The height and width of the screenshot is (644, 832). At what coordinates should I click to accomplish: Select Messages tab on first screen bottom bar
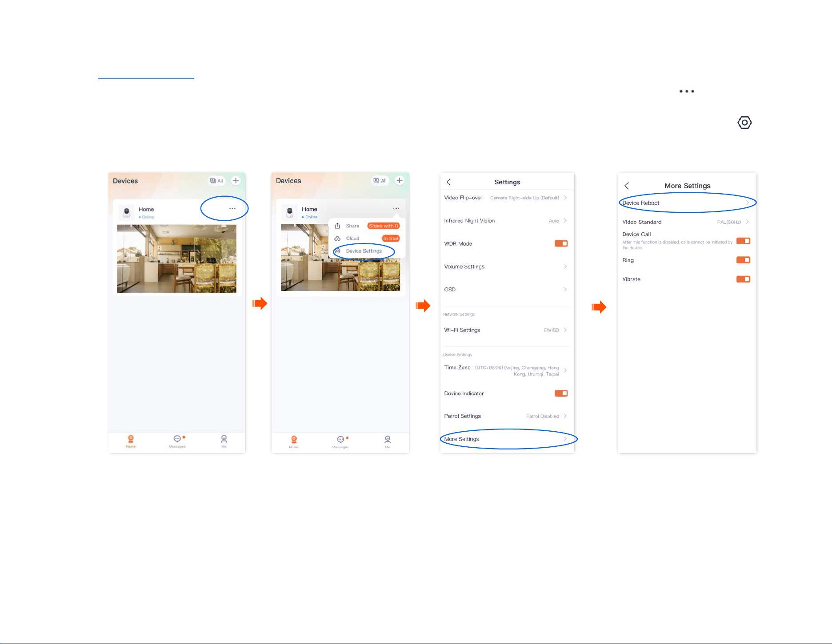177,441
